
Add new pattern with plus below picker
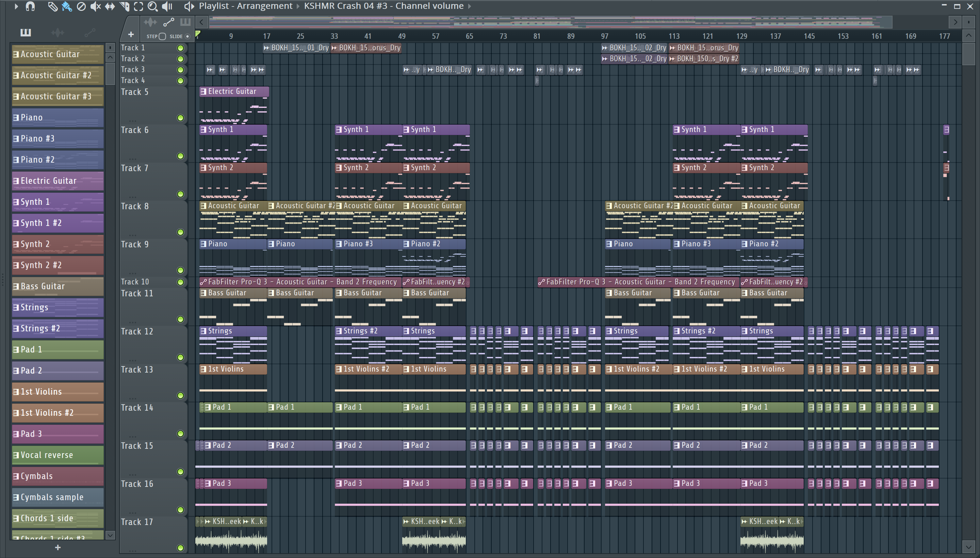click(x=58, y=548)
